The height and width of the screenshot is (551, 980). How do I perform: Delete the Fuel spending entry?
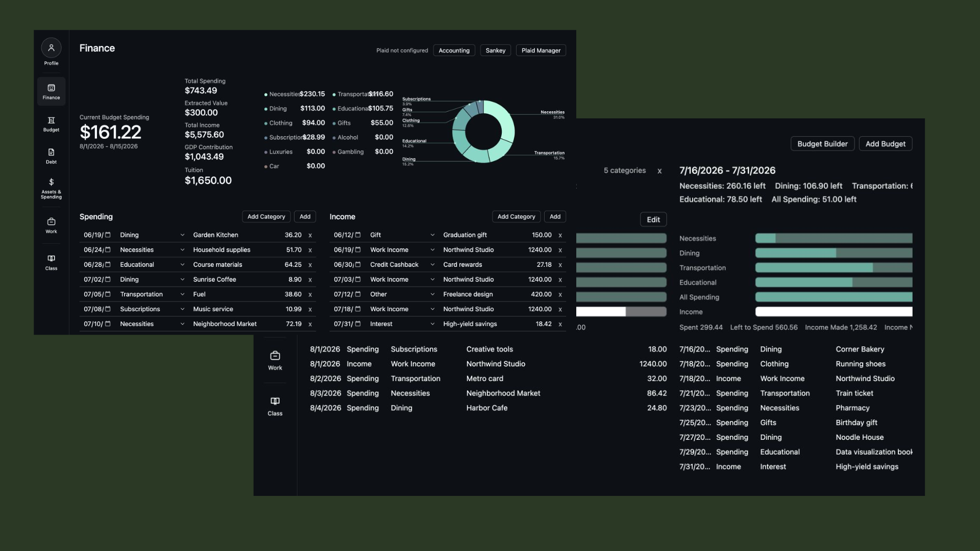pyautogui.click(x=310, y=294)
